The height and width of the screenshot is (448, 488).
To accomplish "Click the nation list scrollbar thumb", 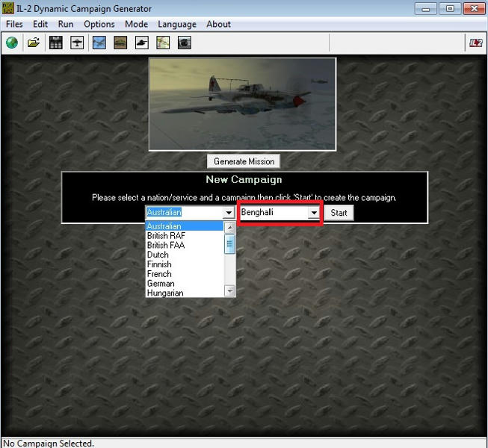I will pyautogui.click(x=229, y=244).
